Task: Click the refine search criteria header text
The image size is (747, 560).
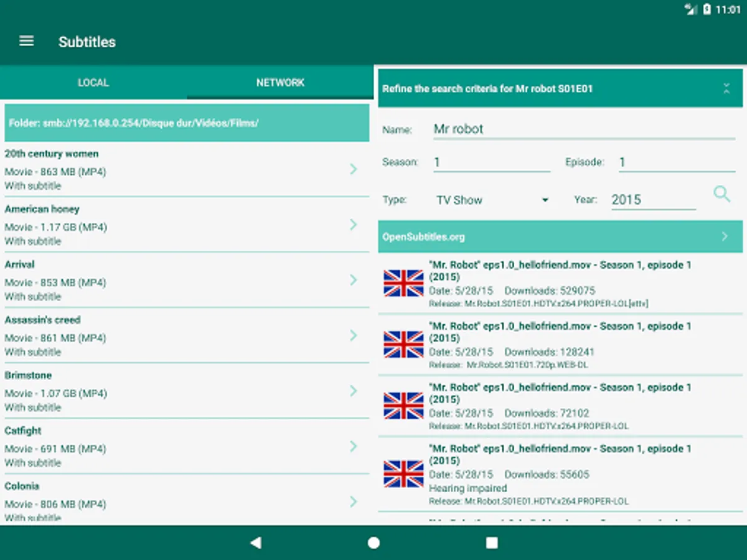Action: coord(487,88)
